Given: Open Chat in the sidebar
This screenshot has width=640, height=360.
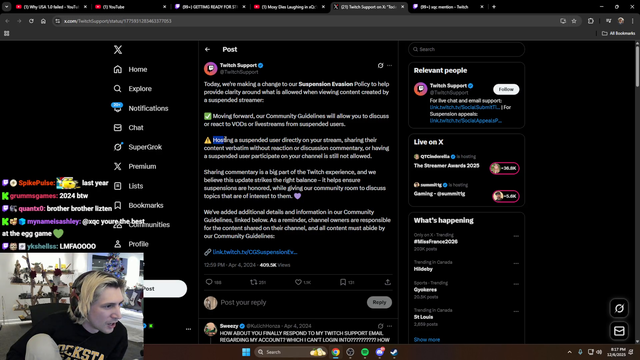Looking at the screenshot, I should tap(128, 128).
